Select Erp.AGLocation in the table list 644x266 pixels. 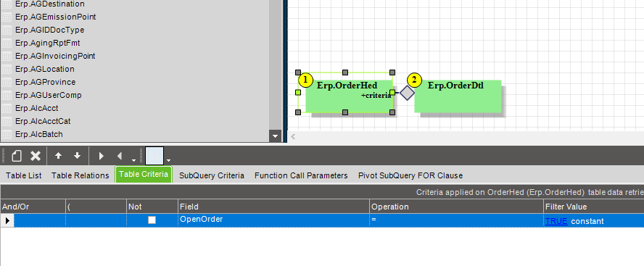(x=45, y=69)
